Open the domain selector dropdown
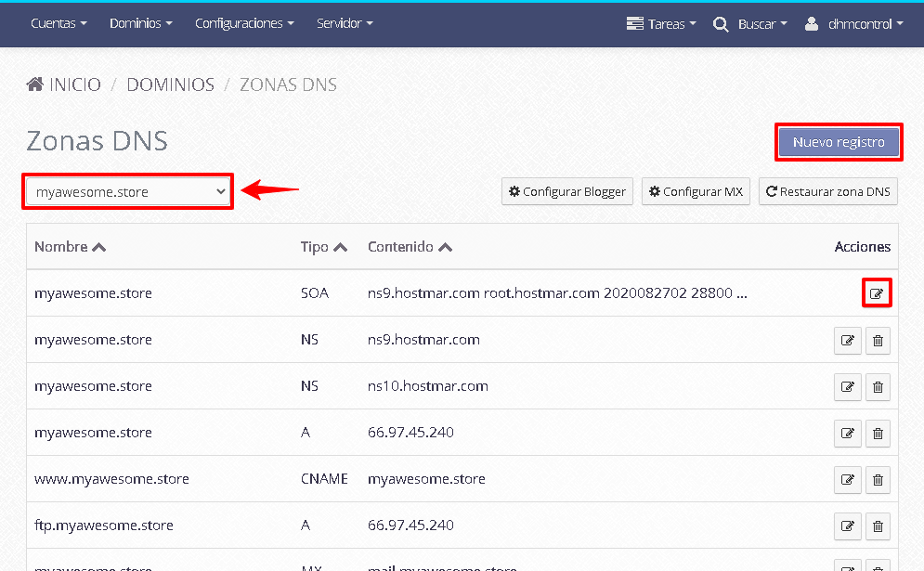This screenshot has height=571, width=924. pos(128,191)
